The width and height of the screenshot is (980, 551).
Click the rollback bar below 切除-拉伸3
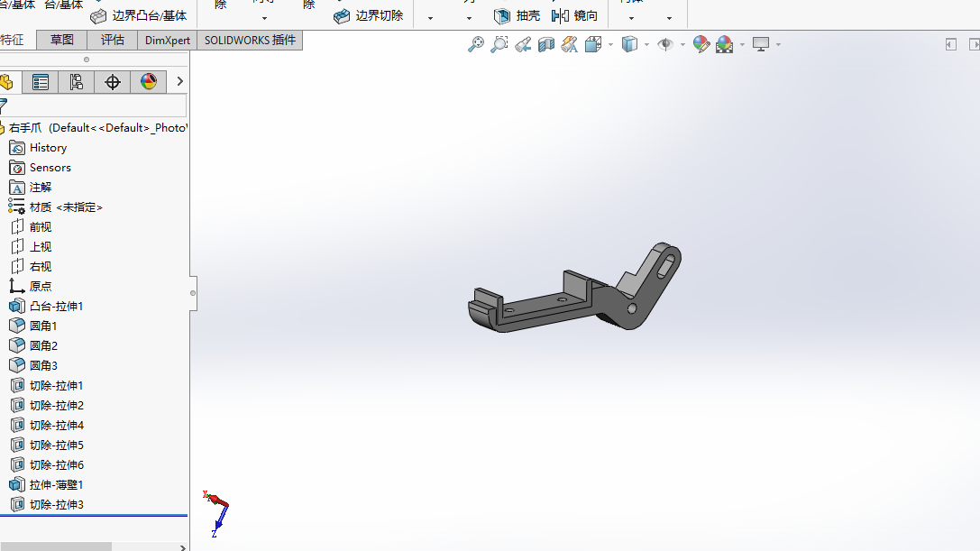click(x=94, y=516)
